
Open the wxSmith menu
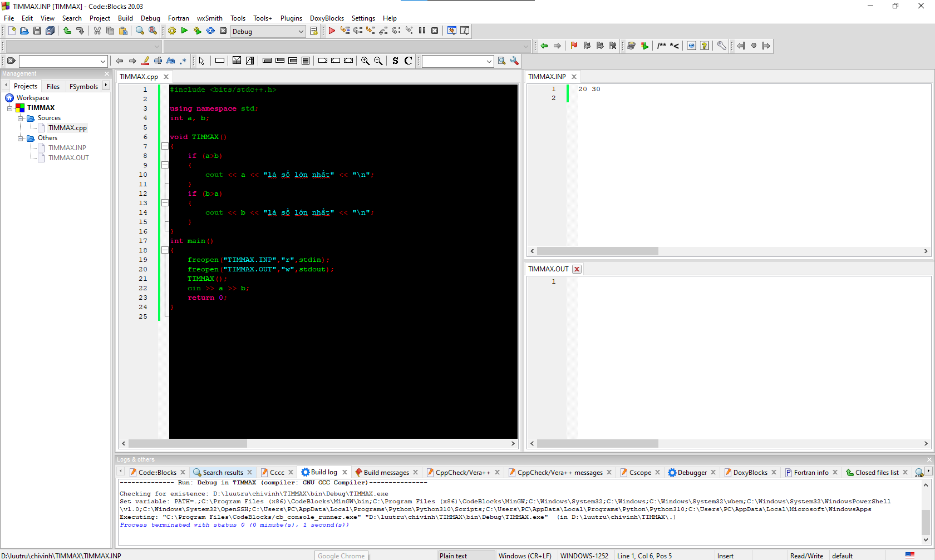209,18
